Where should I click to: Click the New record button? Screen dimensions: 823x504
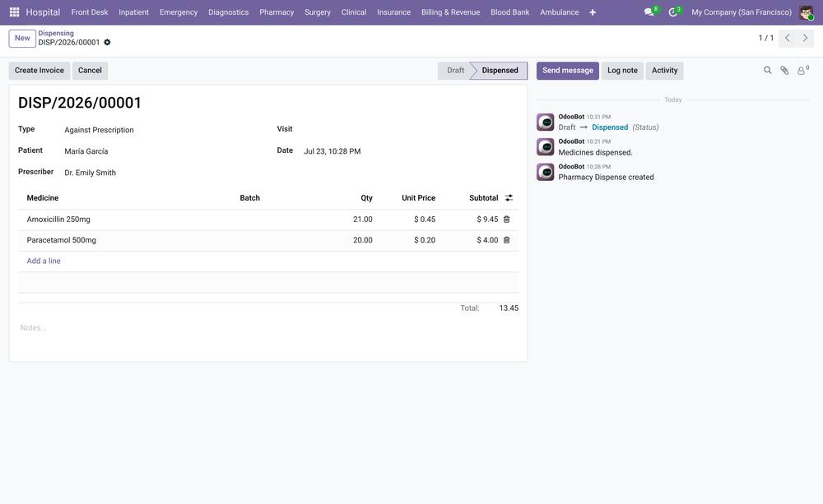click(x=22, y=39)
